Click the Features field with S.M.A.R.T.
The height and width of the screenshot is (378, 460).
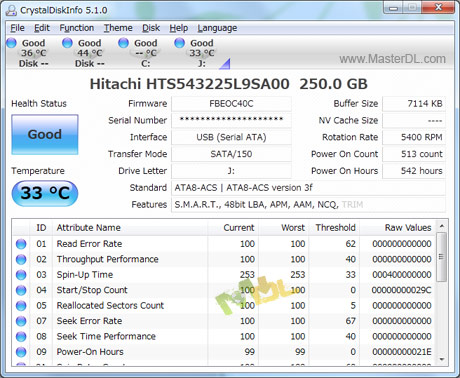308,204
